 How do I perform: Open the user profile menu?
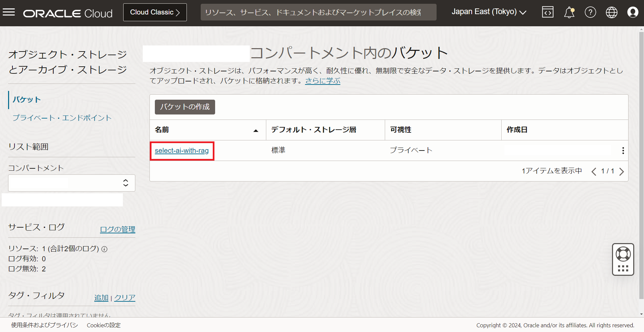click(633, 12)
